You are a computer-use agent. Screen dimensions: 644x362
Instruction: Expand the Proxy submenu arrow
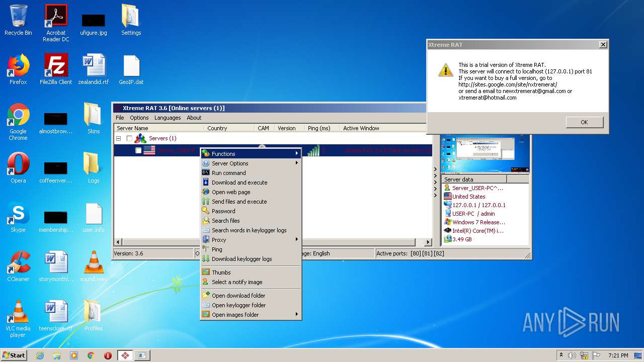coord(297,240)
